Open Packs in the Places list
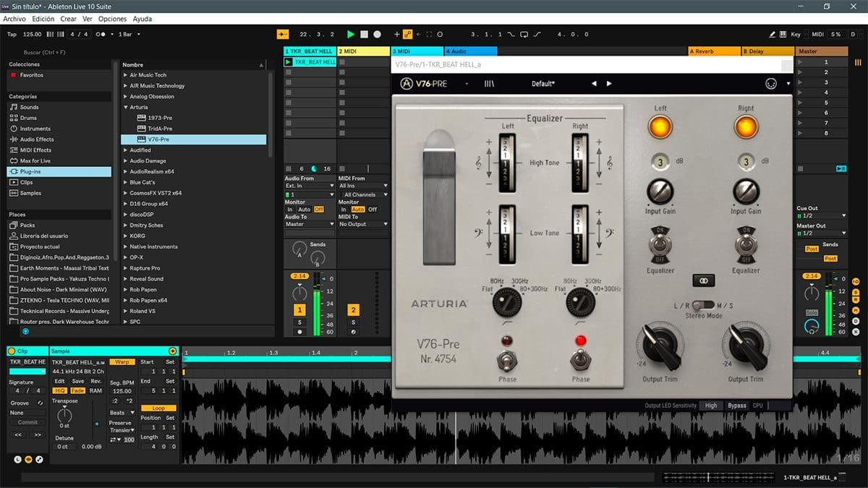The image size is (868, 488). (x=27, y=225)
